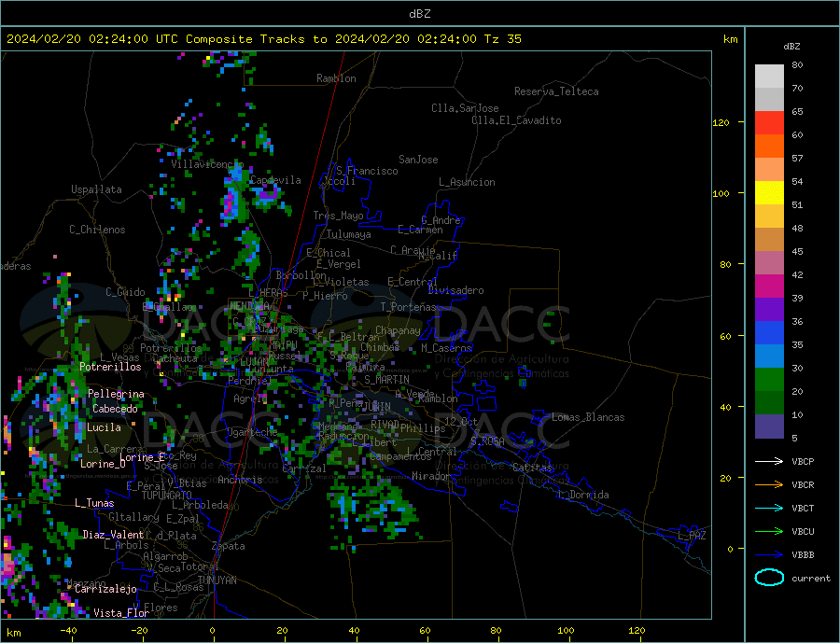Click the orange VBCR arrow in legend
Screen dimensions: 840x643
click(769, 485)
